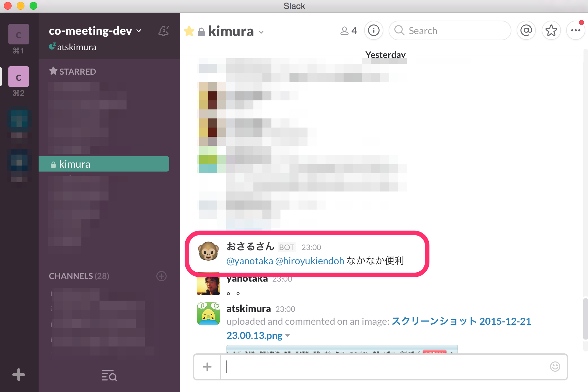Switch to the first team workspace icon

click(19, 34)
